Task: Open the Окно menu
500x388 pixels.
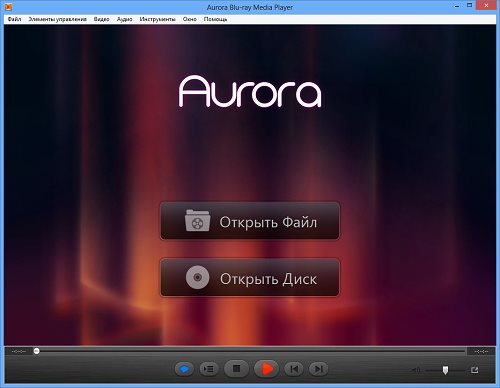Action: point(190,19)
